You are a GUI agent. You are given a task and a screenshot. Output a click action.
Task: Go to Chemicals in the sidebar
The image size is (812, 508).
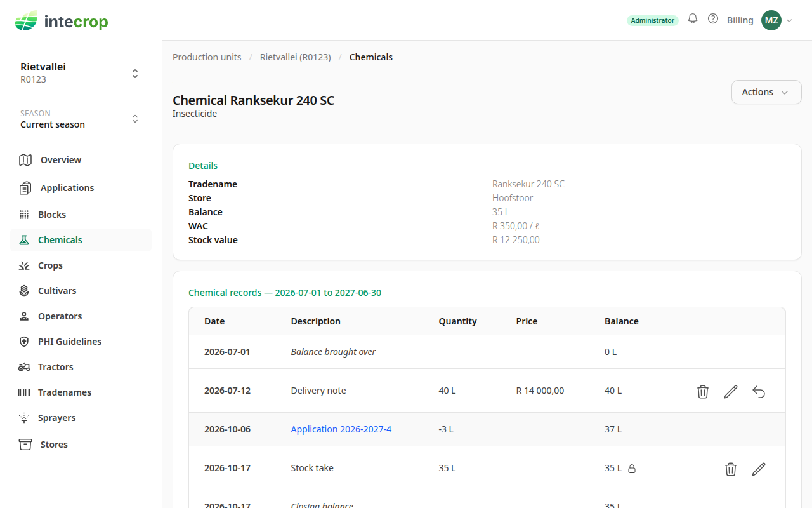tap(81, 240)
